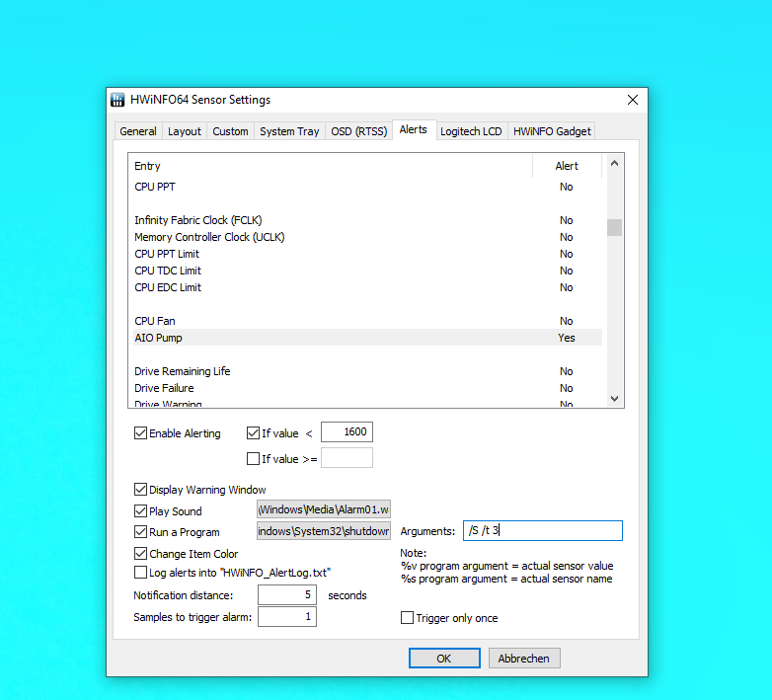Enable the Trigger only once checkbox
Image resolution: width=772 pixels, height=700 pixels.
coord(407,618)
